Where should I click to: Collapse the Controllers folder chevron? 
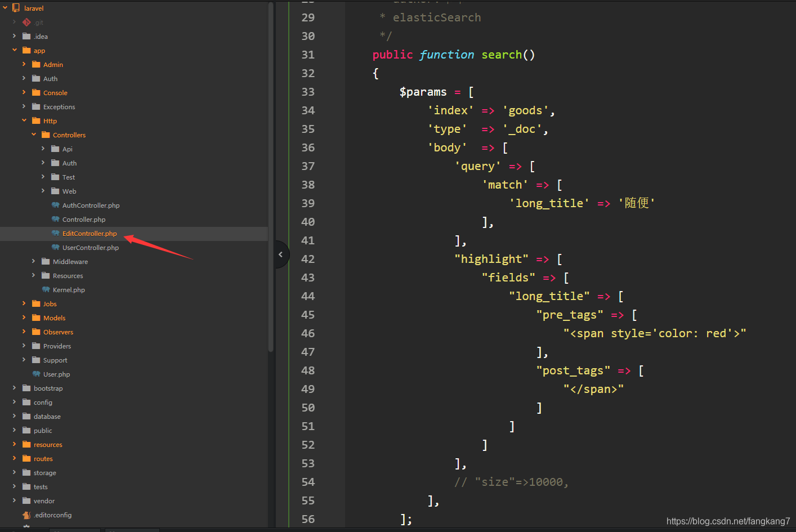pos(34,135)
